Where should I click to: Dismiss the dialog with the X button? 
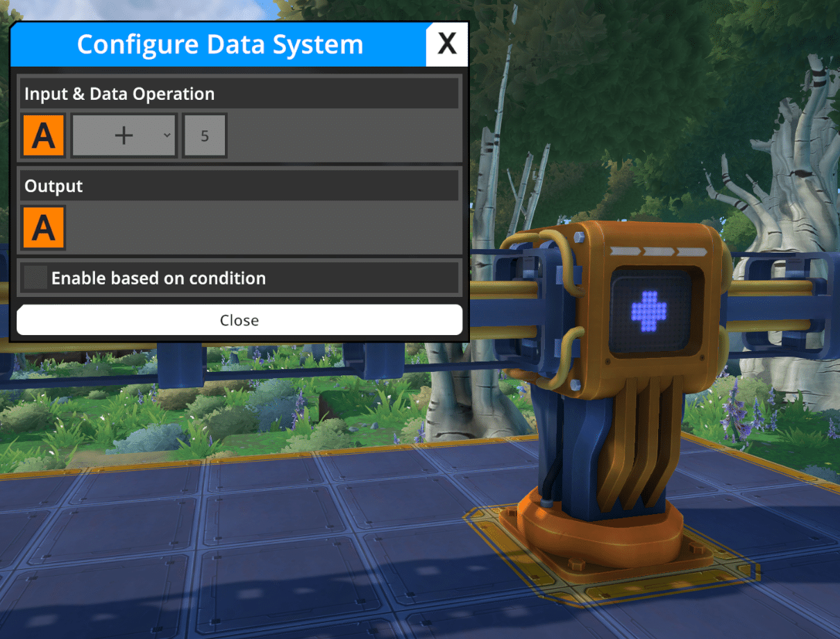point(447,44)
